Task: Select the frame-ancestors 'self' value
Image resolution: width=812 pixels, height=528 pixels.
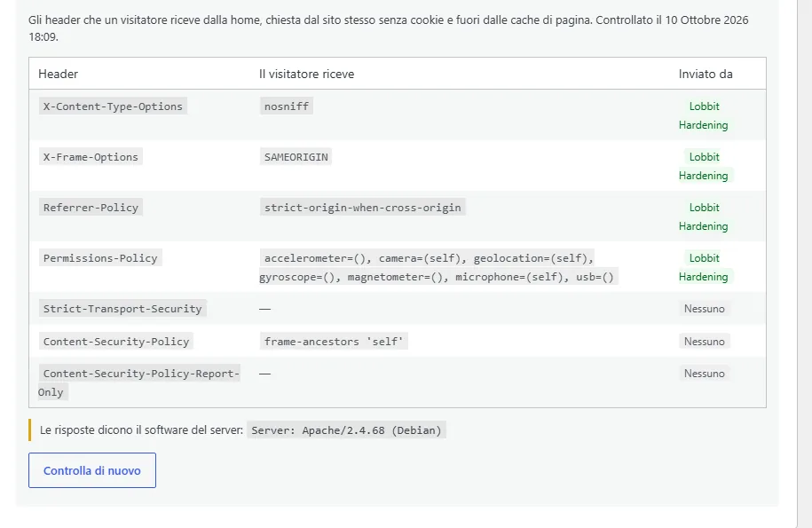Action: tap(334, 342)
